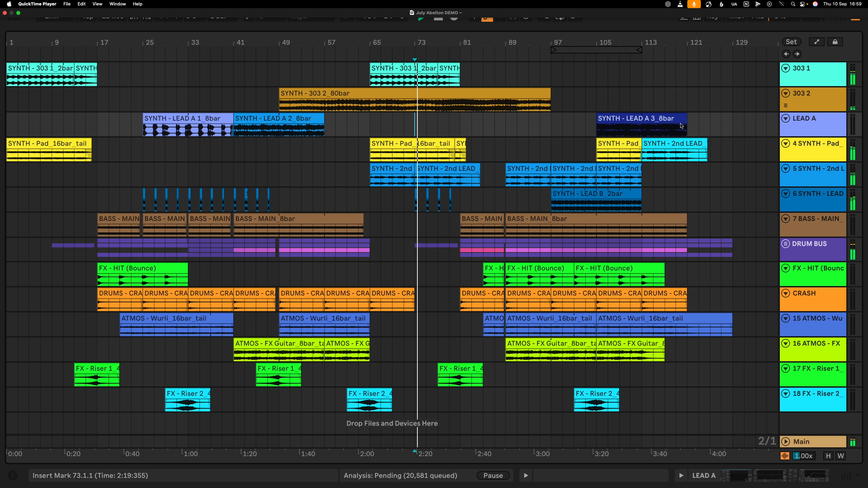This screenshot has width=868, height=488.
Task: Click the Pause analysis button
Action: point(493,475)
